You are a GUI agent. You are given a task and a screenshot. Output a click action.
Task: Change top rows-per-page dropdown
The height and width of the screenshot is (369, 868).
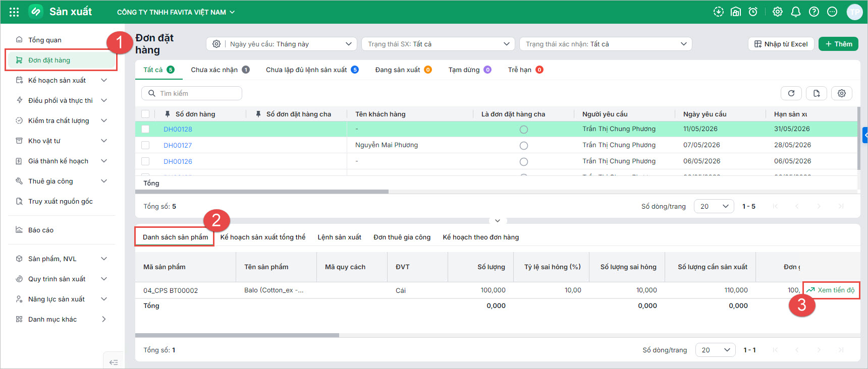click(x=714, y=206)
